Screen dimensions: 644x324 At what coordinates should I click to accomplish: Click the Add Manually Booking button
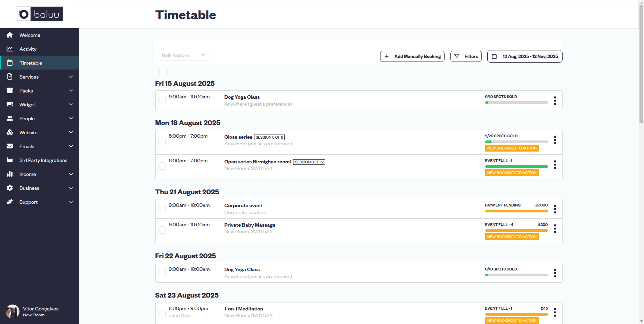(412, 56)
